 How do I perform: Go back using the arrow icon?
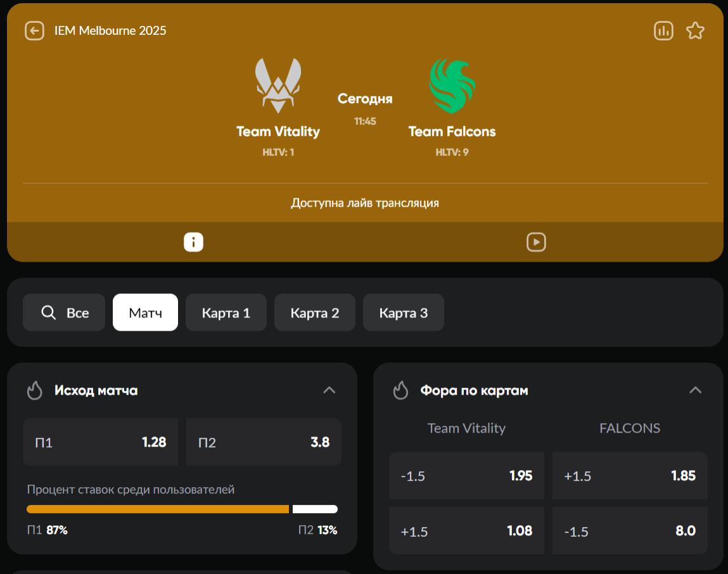[34, 31]
